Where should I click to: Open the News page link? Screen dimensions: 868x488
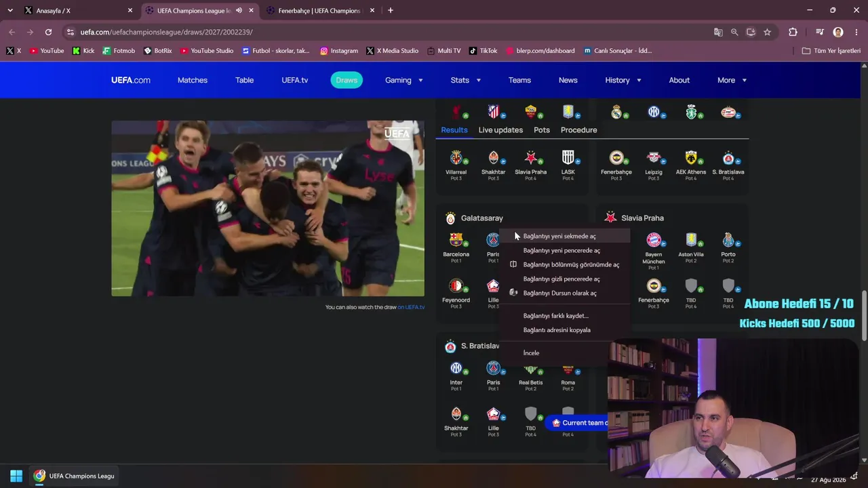pyautogui.click(x=568, y=80)
